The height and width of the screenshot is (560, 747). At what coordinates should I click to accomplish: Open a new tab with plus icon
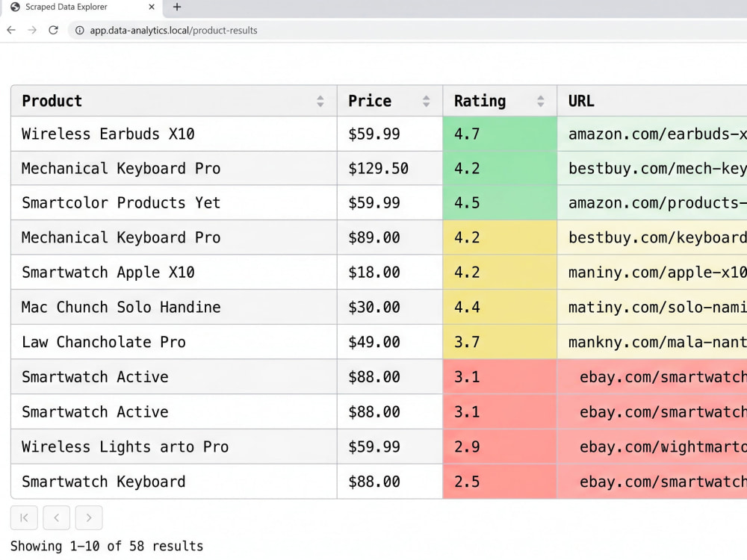[x=177, y=7]
